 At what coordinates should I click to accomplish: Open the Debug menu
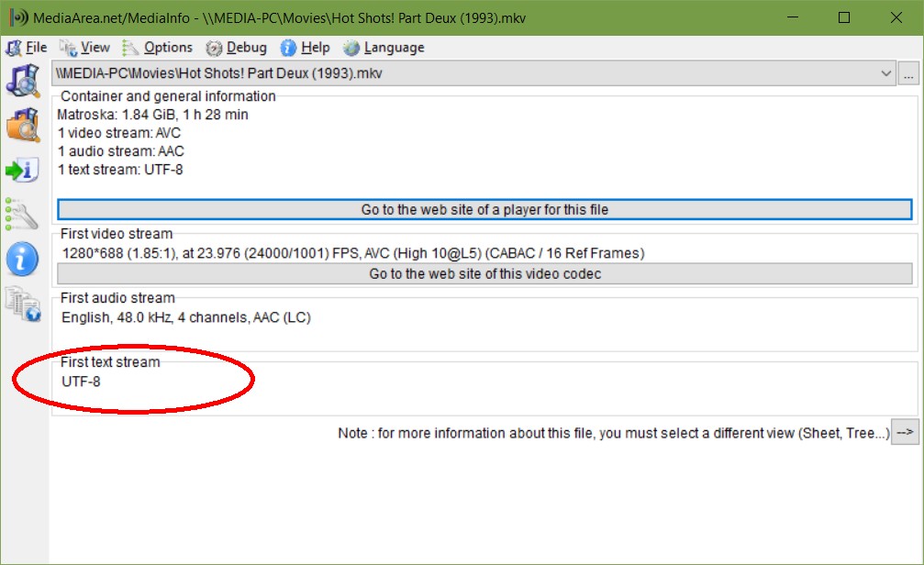pyautogui.click(x=237, y=48)
